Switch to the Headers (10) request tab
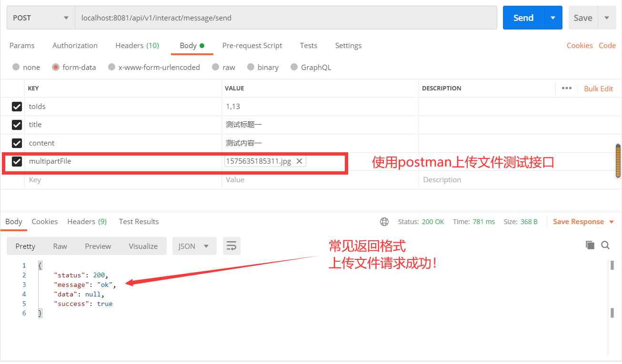 (x=137, y=45)
